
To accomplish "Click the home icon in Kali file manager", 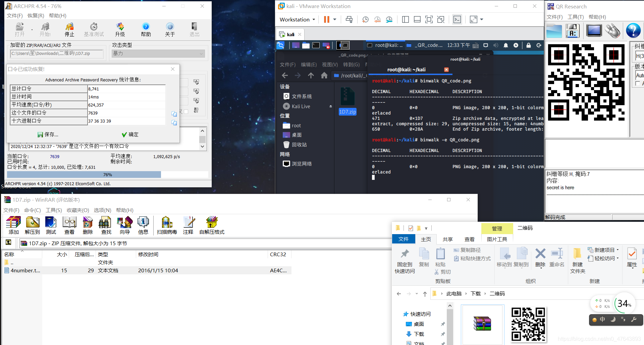I will tap(324, 76).
